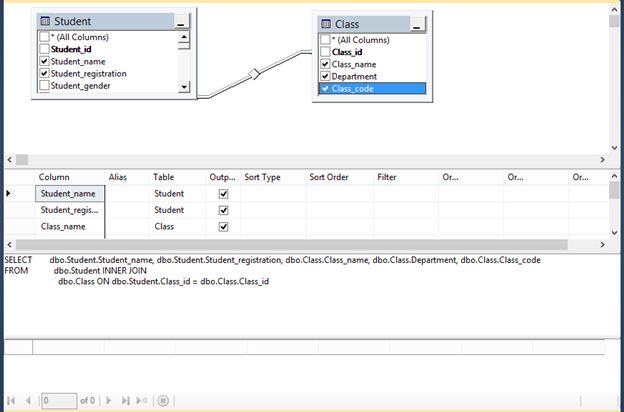The image size is (624, 412).
Task: Click the new record navigation button
Action: tap(142, 400)
